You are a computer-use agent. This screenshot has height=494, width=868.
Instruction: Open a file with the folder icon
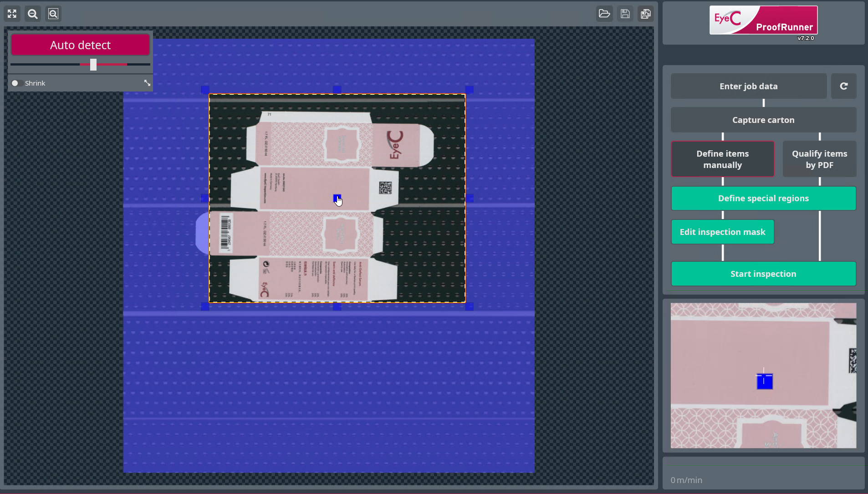click(604, 14)
